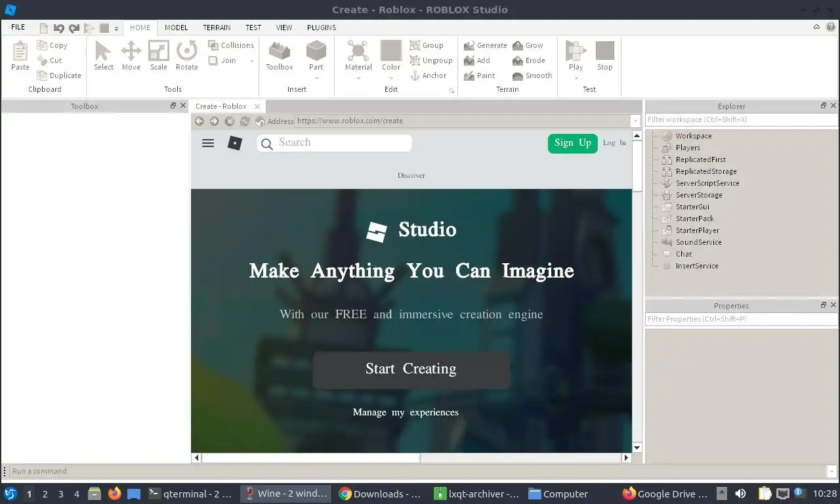This screenshot has height=504, width=840.
Task: Switch to the PLUGINS ribbon tab
Action: [x=322, y=28]
